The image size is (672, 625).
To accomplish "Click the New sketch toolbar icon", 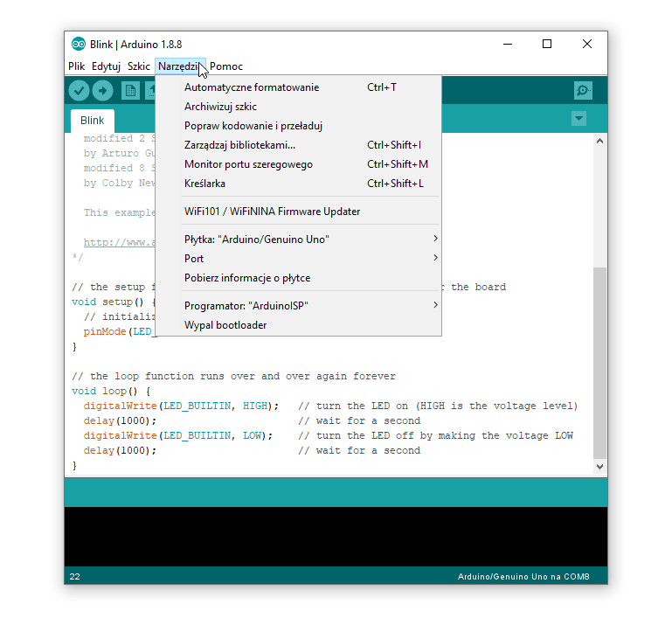I will click(130, 90).
